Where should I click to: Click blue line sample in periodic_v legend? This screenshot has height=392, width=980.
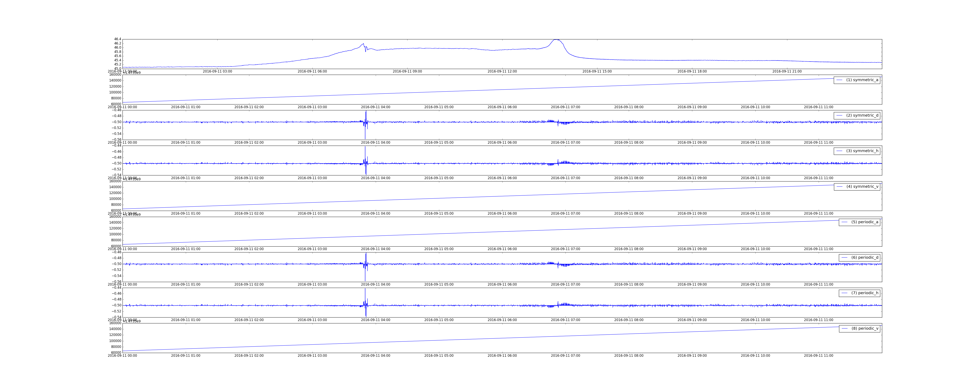pyautogui.click(x=845, y=328)
